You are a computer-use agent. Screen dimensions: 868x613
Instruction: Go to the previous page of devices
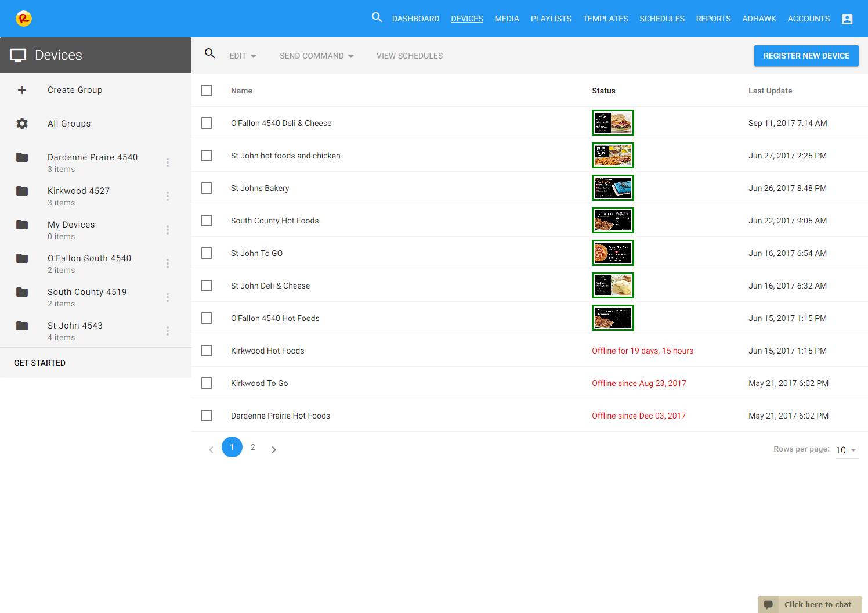tap(211, 449)
